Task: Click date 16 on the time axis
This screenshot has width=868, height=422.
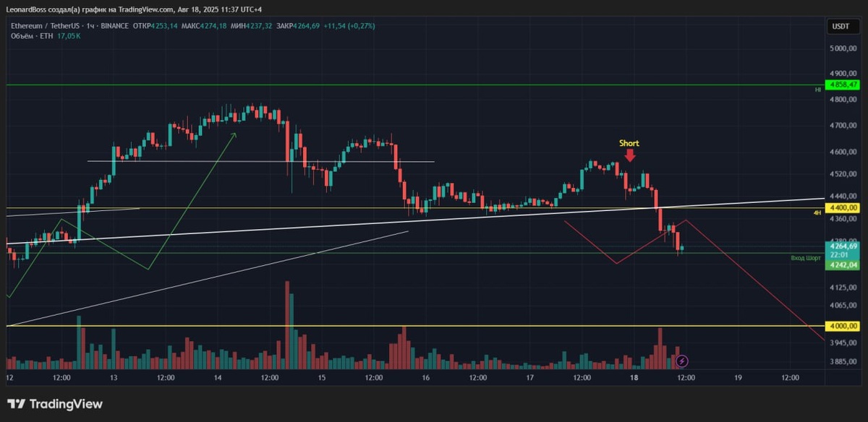Action: tap(426, 377)
